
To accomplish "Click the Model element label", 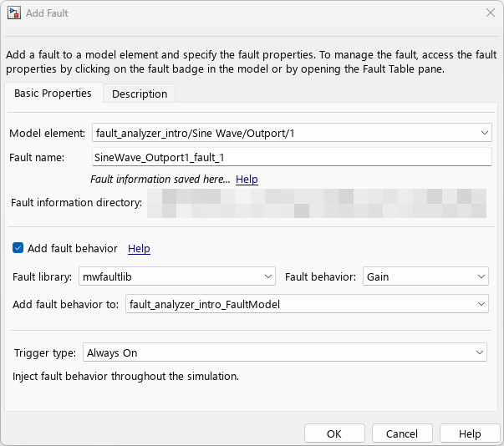I will [x=47, y=134].
